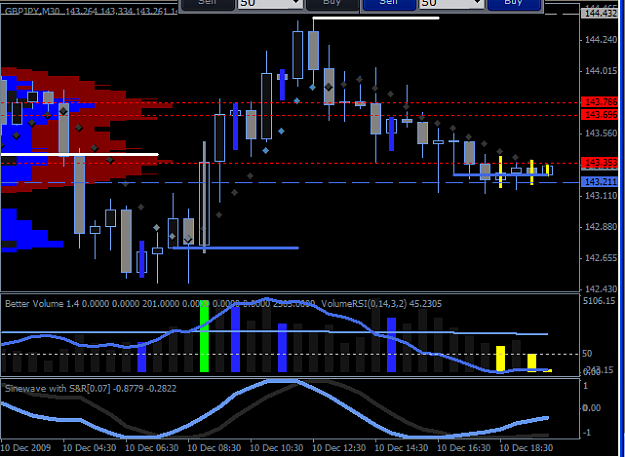Click the gray Buy button in the left trade panel
This screenshot has width=625, height=457.
click(x=332, y=5)
